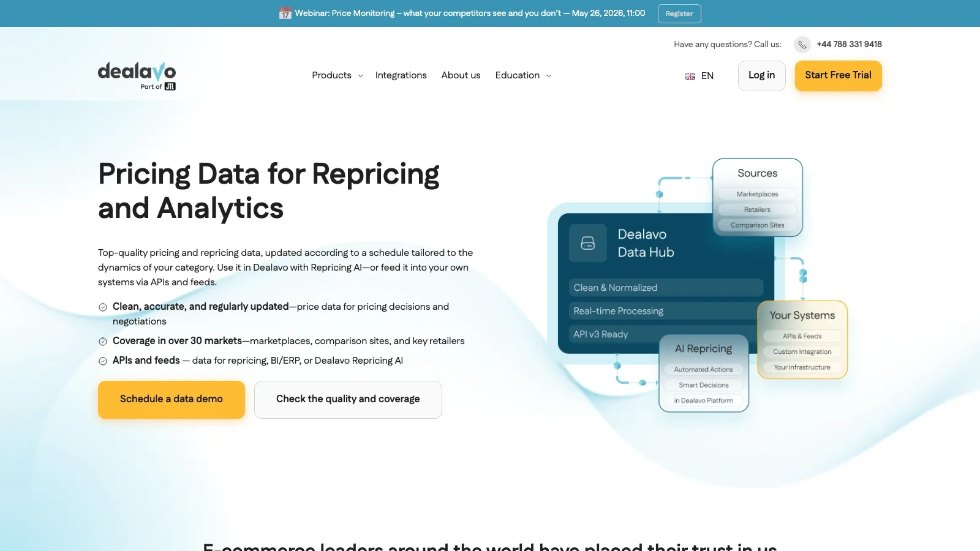
Task: Click the calendar icon in the webinar banner
Action: click(285, 13)
